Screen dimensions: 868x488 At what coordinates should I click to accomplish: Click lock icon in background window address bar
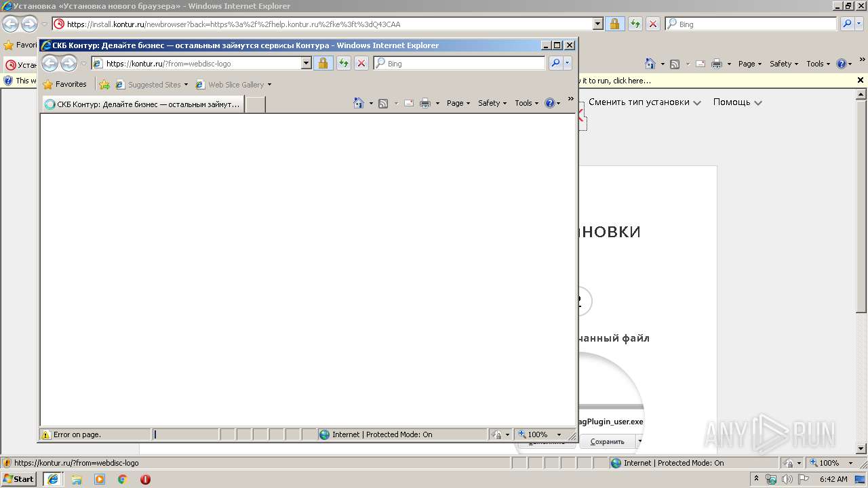coord(614,24)
